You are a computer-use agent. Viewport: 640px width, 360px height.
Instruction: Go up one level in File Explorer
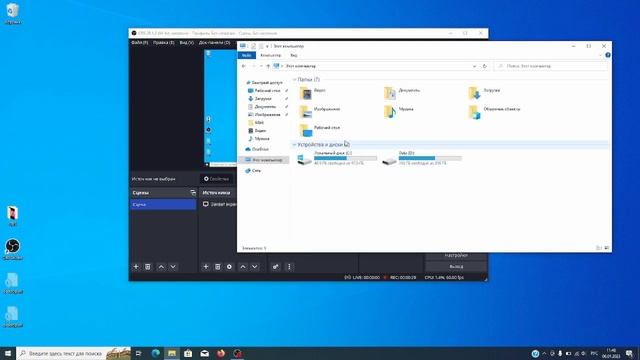(268, 66)
